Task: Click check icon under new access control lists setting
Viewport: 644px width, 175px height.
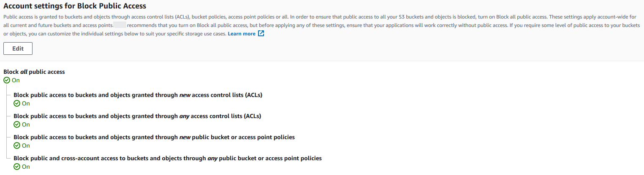Action: coord(16,103)
